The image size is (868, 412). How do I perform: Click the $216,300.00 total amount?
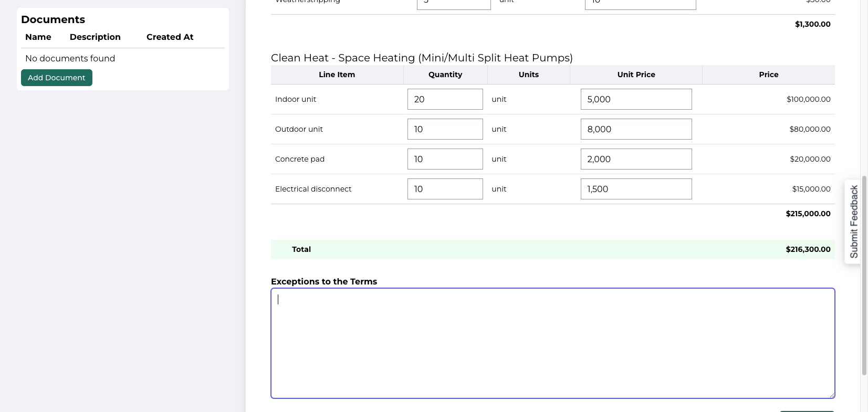(808, 249)
